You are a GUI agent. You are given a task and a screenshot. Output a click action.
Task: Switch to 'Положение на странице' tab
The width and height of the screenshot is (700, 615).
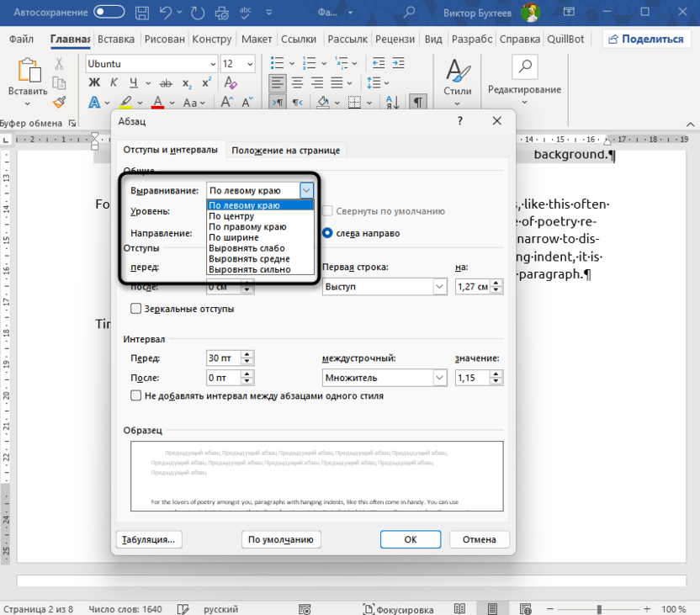pos(285,150)
